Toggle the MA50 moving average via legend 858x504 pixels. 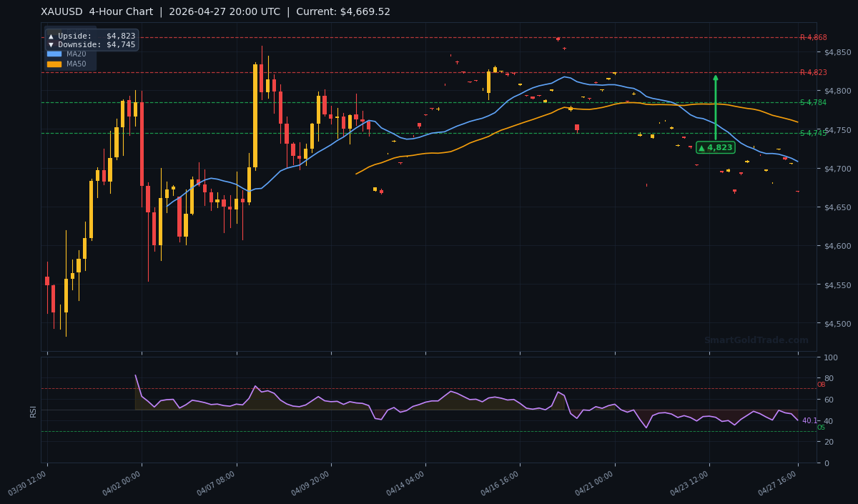click(73, 63)
